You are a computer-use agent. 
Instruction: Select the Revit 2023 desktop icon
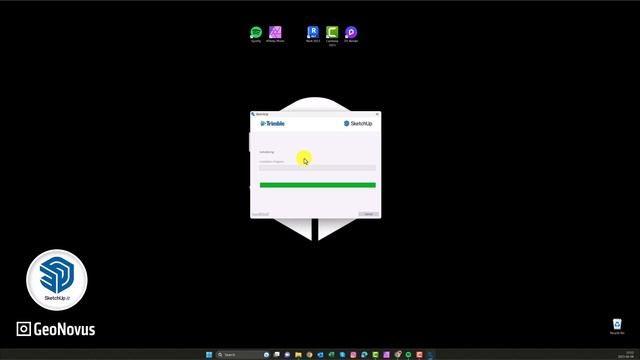313,34
